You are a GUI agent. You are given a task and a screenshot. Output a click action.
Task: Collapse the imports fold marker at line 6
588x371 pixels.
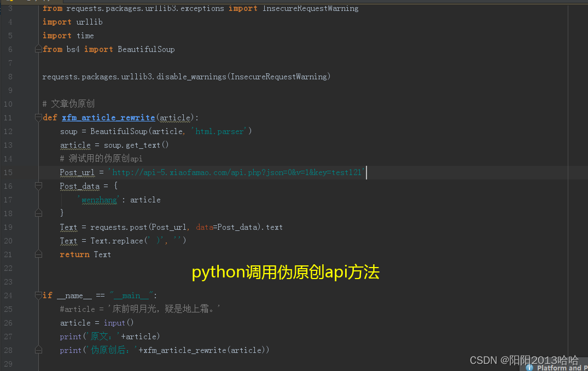coord(38,49)
